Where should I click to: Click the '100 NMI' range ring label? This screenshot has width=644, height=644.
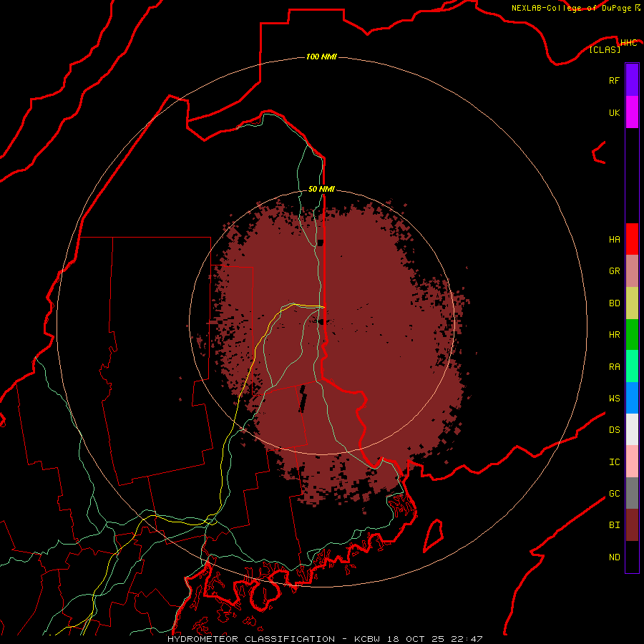tap(321, 57)
